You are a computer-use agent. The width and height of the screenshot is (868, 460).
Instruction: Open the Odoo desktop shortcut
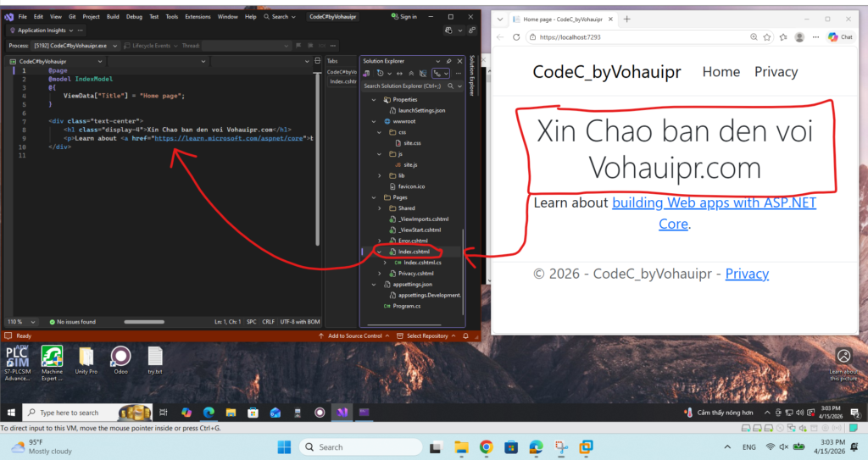120,357
